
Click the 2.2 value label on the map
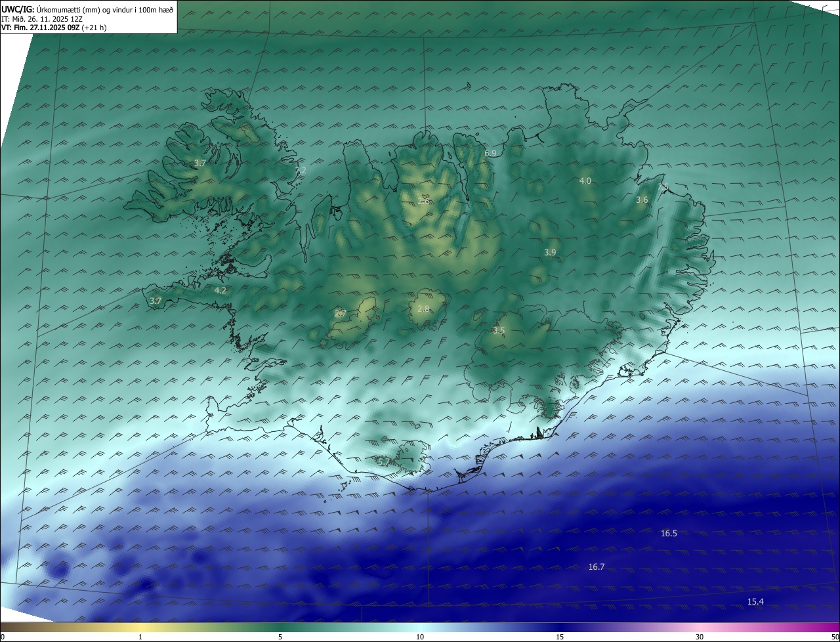(x=301, y=170)
